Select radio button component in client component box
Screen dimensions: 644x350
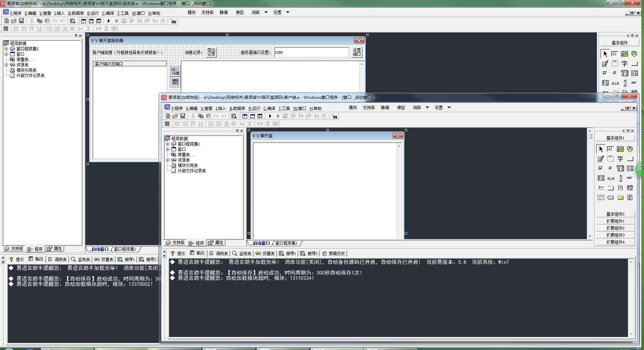pyautogui.click(x=610, y=168)
